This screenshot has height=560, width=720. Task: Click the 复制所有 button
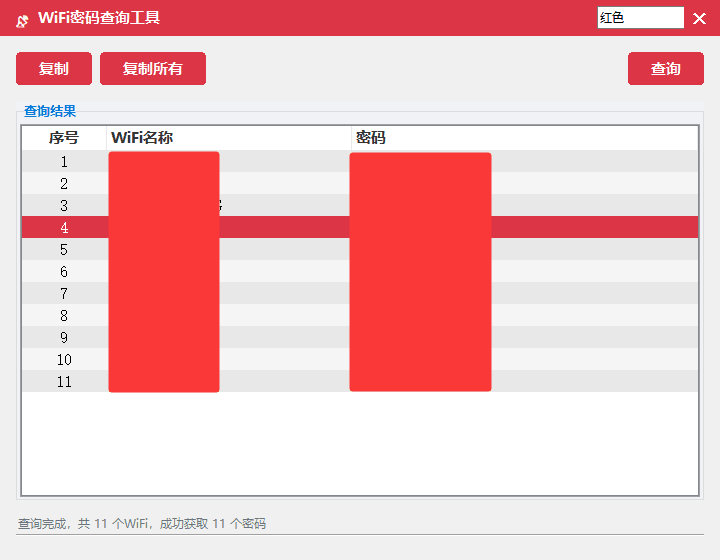[x=152, y=68]
